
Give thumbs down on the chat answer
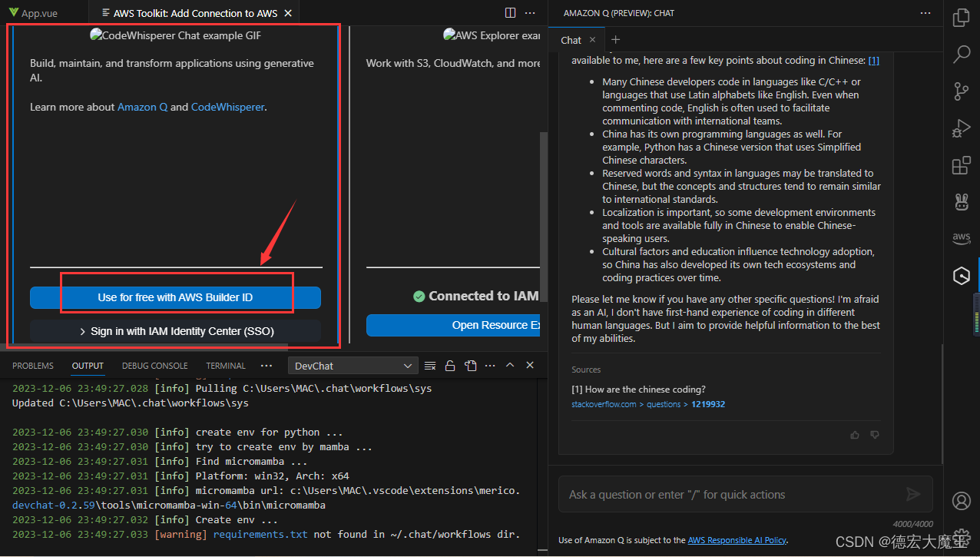pyautogui.click(x=875, y=435)
